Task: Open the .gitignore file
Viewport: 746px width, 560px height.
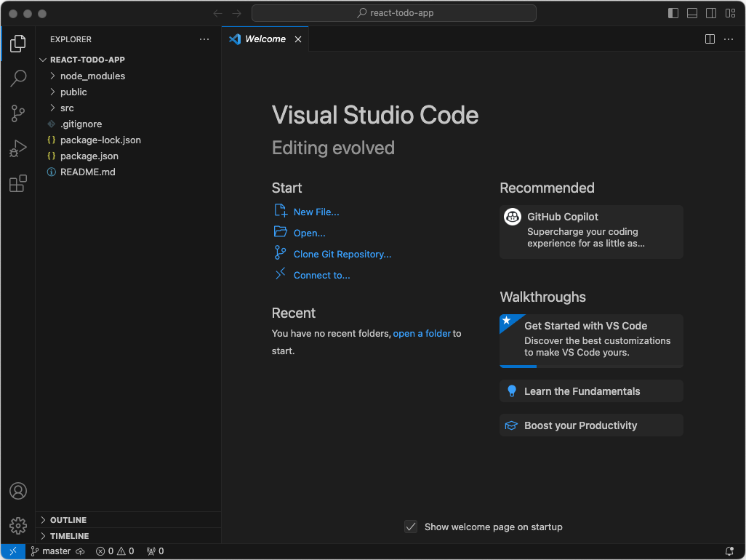Action: [x=128, y=124]
